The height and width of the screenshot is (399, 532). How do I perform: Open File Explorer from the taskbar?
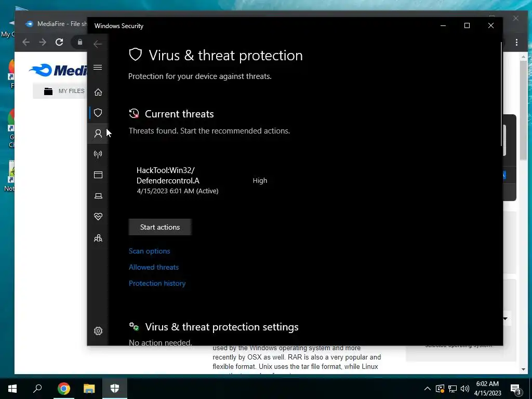point(89,389)
